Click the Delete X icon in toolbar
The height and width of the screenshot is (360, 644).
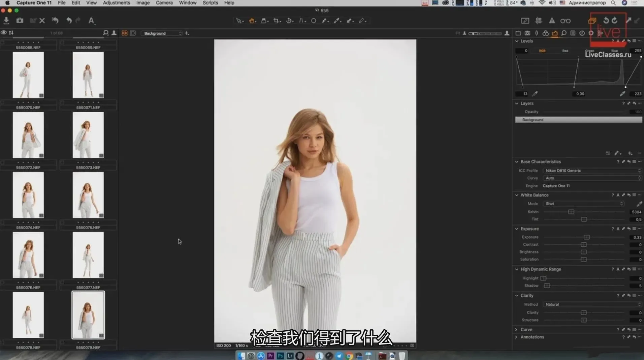[42, 21]
